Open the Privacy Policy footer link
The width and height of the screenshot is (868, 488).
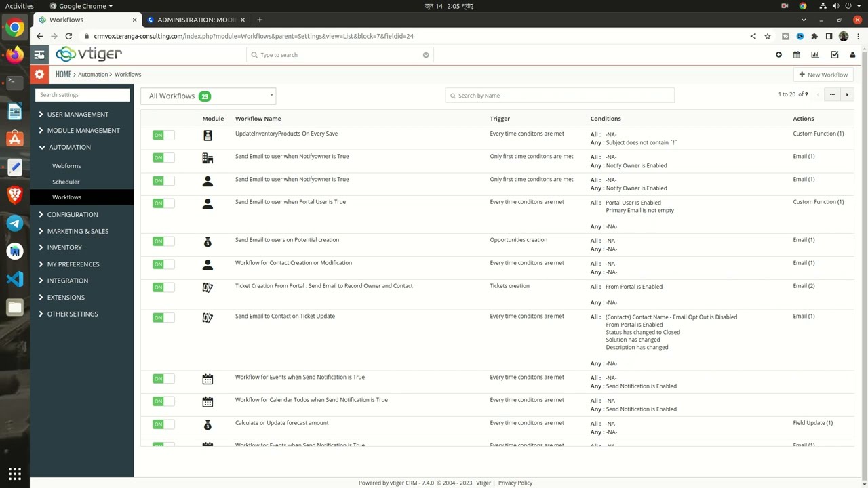(x=515, y=483)
